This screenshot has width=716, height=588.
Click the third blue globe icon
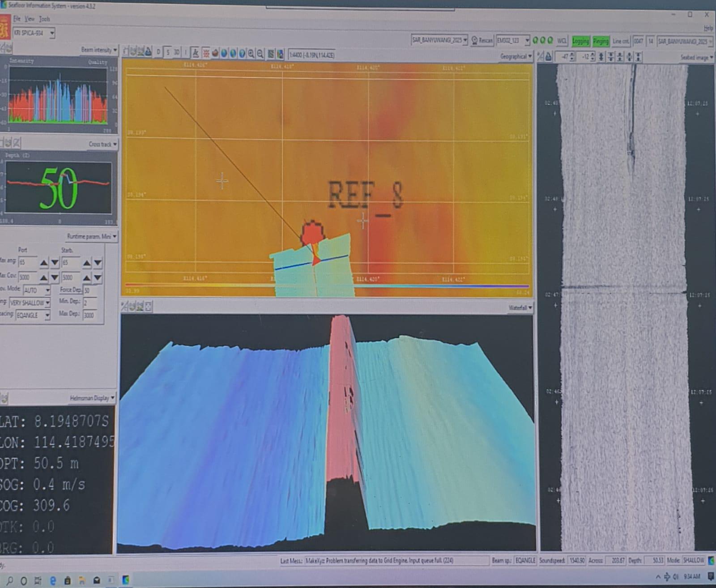point(242,53)
